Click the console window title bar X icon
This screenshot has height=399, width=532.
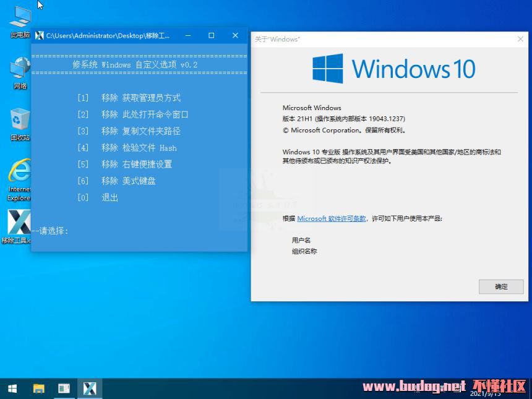pos(40,35)
